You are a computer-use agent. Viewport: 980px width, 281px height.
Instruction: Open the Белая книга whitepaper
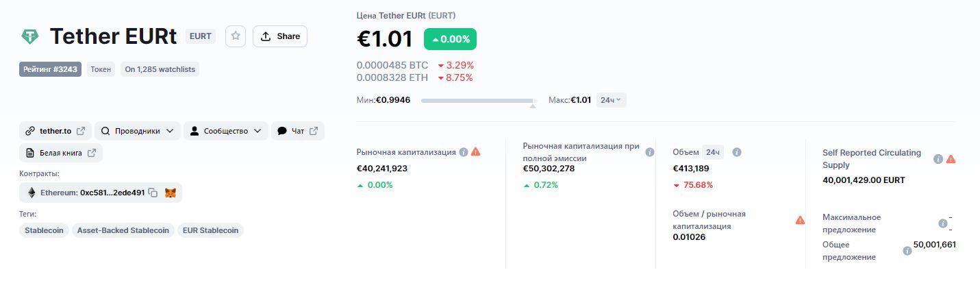[x=60, y=153]
